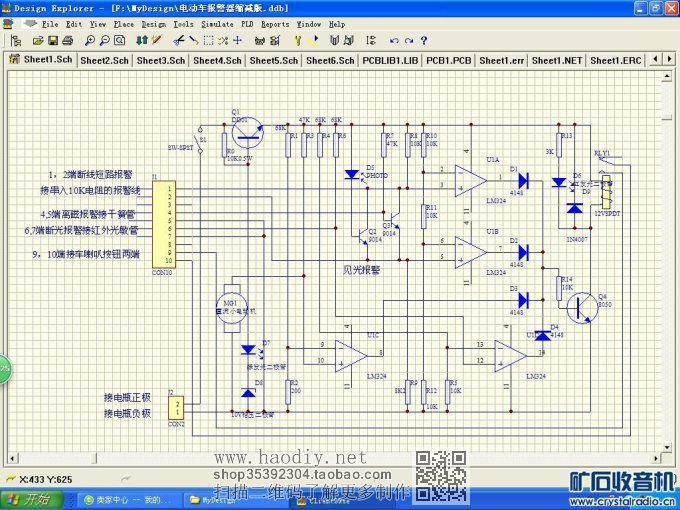The height and width of the screenshot is (510, 680).
Task: Open the File menu
Action: (x=49, y=23)
